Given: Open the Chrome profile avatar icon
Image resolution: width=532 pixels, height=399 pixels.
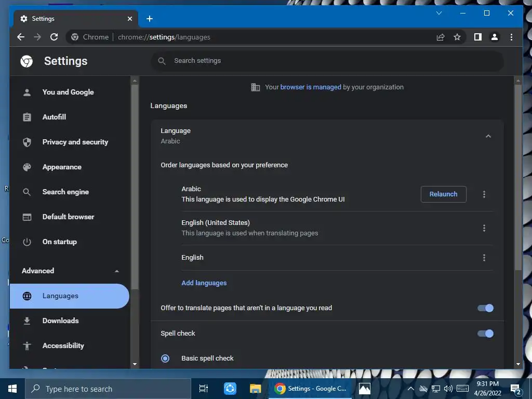Looking at the screenshot, I should click(495, 37).
